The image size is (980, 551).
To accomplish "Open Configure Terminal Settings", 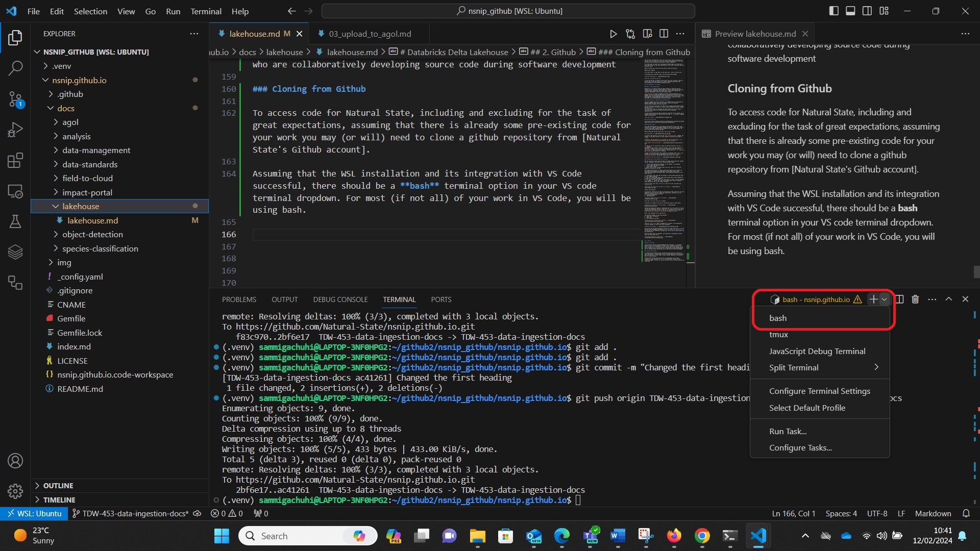I will (820, 391).
